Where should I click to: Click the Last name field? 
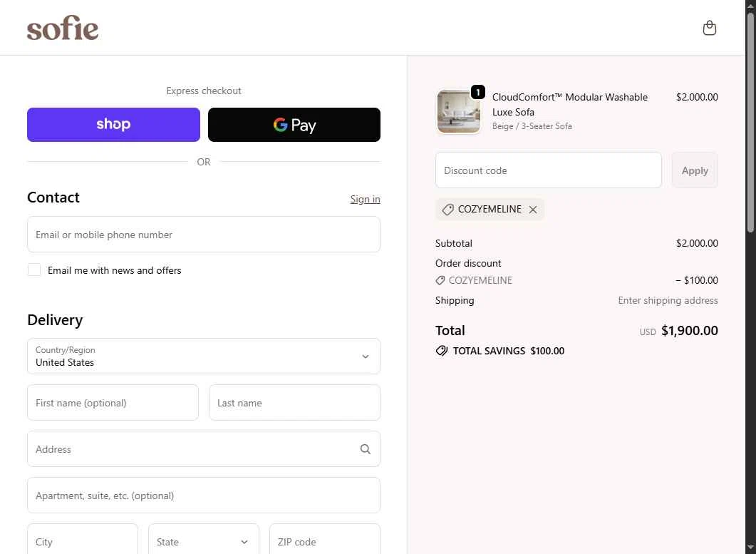tap(294, 402)
